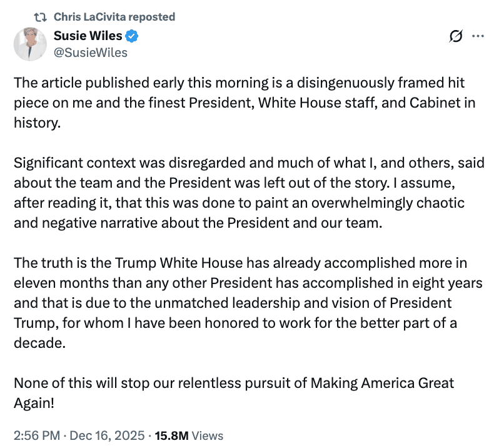
Task: Click Susie Wiles' profile picture
Action: [31, 44]
